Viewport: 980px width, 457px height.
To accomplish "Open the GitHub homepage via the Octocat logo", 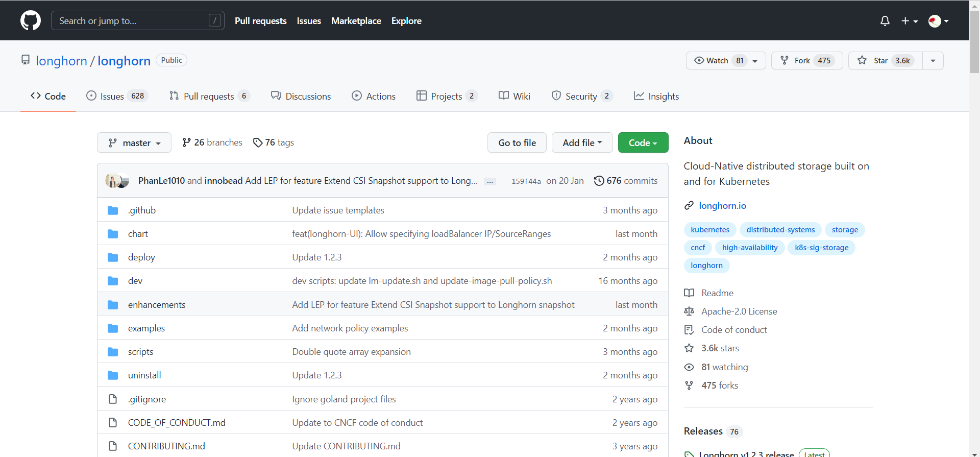I will [31, 20].
